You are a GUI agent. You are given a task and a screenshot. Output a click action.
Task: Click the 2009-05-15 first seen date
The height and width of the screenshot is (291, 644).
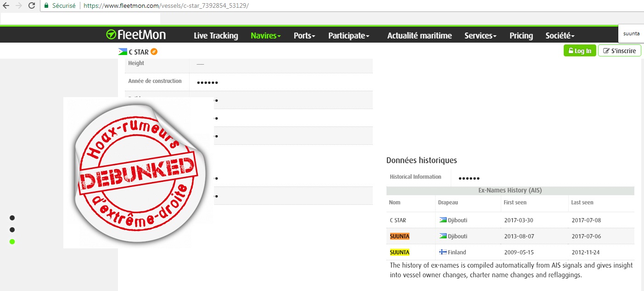518,252
